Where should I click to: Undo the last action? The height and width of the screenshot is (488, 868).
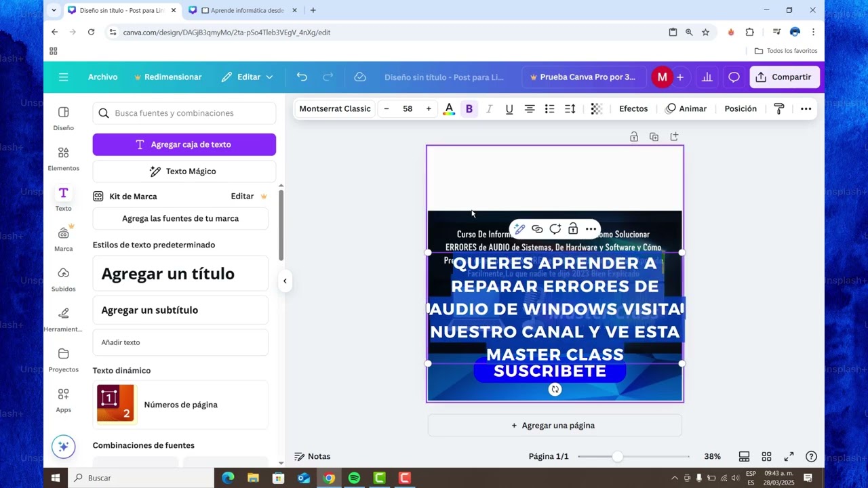point(302,77)
